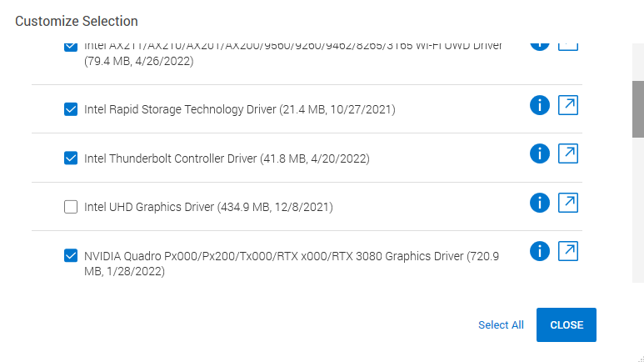Open external link for Intel Rapid Storage driver

tap(567, 105)
